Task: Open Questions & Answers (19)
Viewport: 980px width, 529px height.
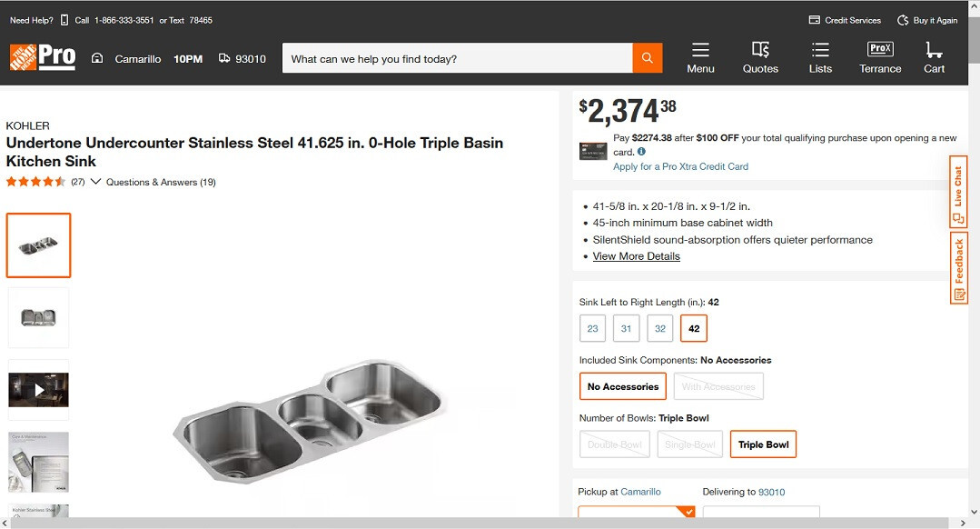Action: [x=161, y=182]
